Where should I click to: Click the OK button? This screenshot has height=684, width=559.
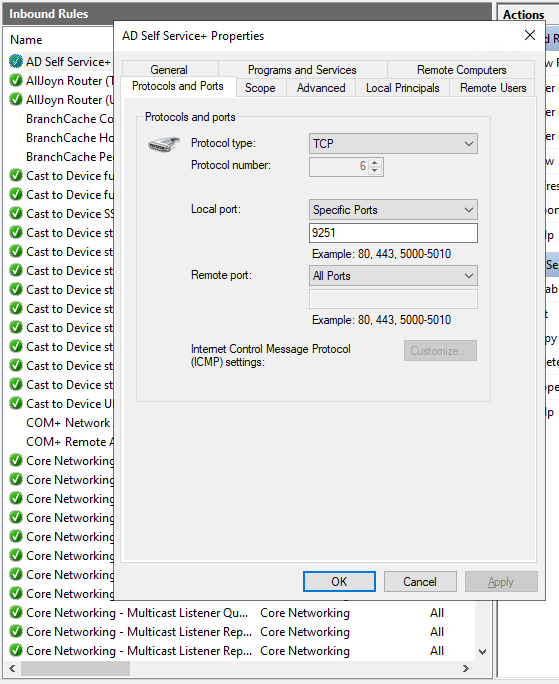(x=339, y=581)
